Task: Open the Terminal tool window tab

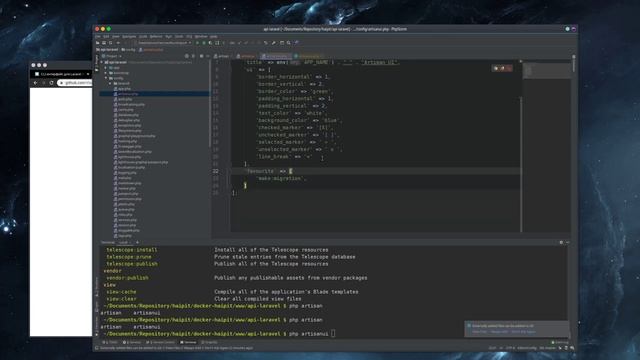Action: [x=188, y=342]
